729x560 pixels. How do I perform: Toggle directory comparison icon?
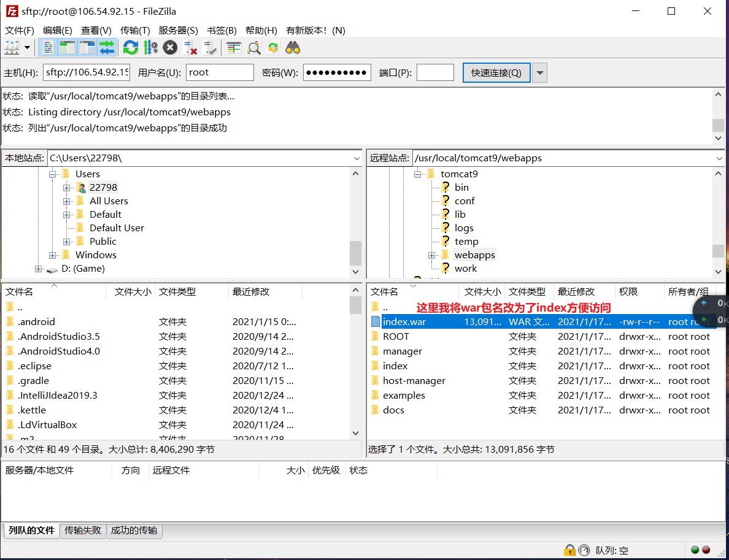pyautogui.click(x=254, y=48)
